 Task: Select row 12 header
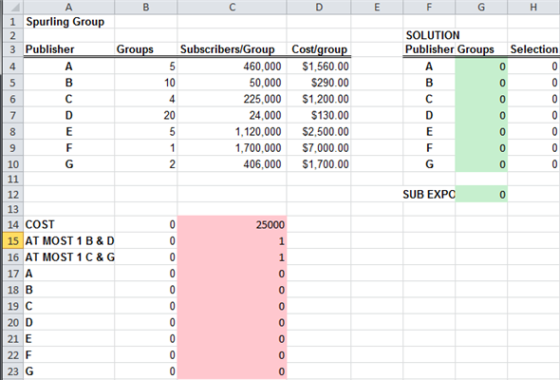(x=13, y=194)
